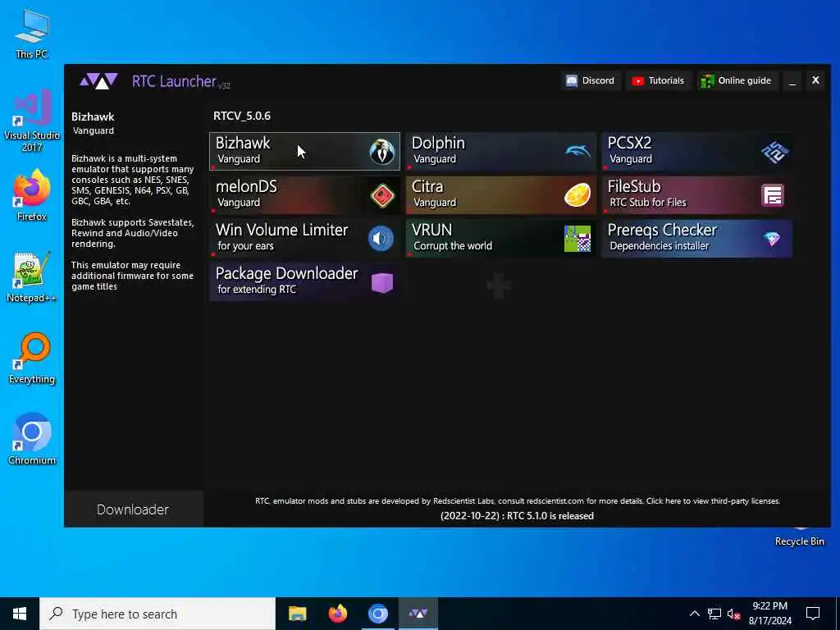This screenshot has width=840, height=630.
Task: Open the Windows Start menu
Action: point(20,614)
